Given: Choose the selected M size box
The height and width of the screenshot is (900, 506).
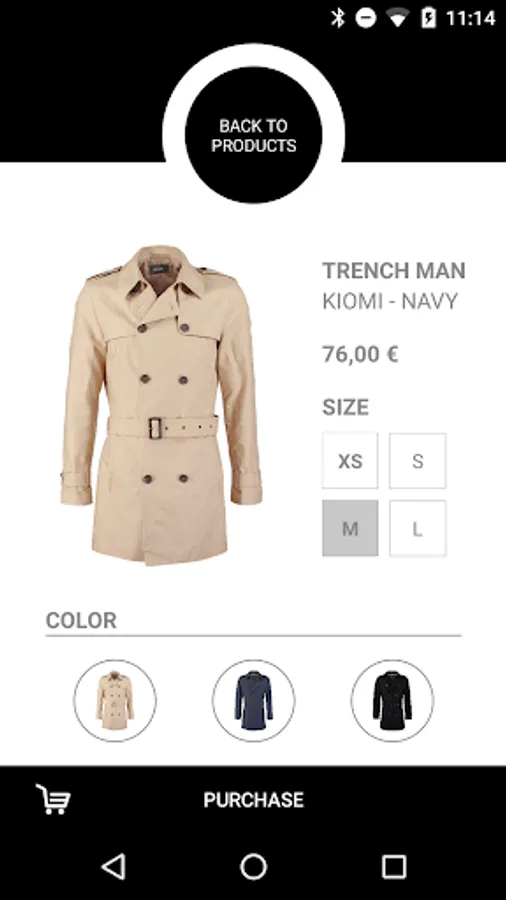Looking at the screenshot, I should pyautogui.click(x=350, y=528).
